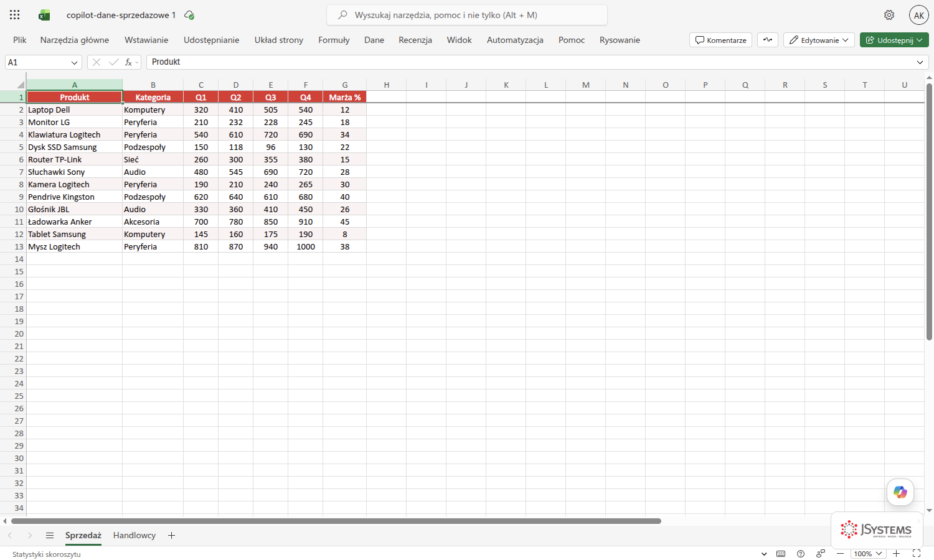
Task: Select the Dane ribbon tab
Action: coord(374,40)
